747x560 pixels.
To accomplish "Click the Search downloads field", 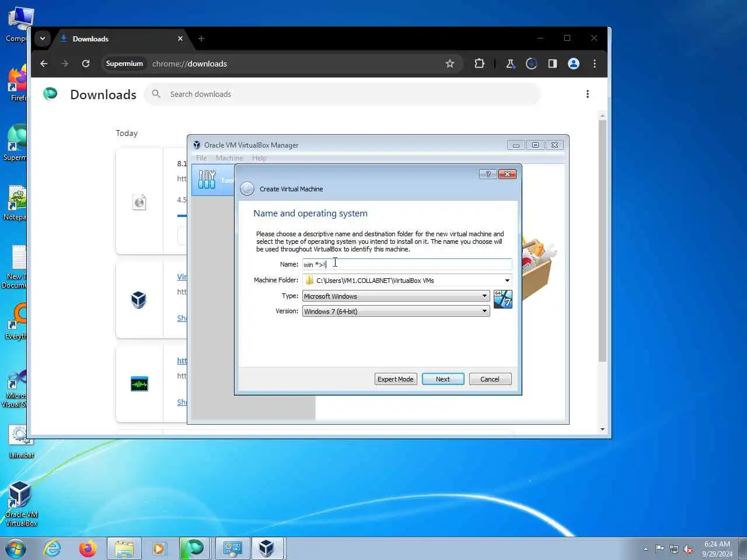I will (x=342, y=94).
